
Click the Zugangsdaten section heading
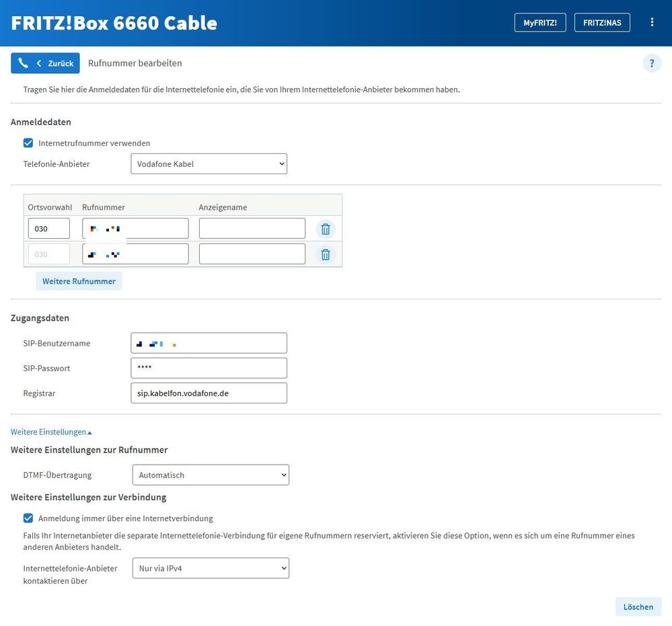pos(40,318)
